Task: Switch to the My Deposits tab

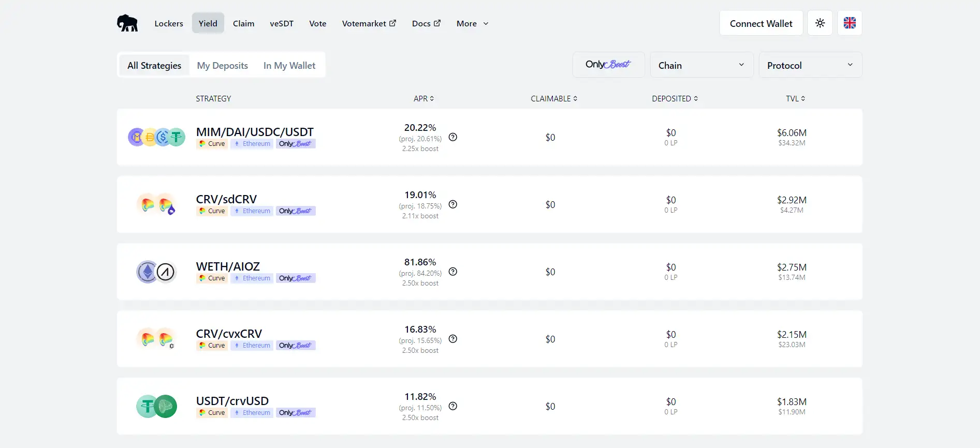Action: [222, 66]
